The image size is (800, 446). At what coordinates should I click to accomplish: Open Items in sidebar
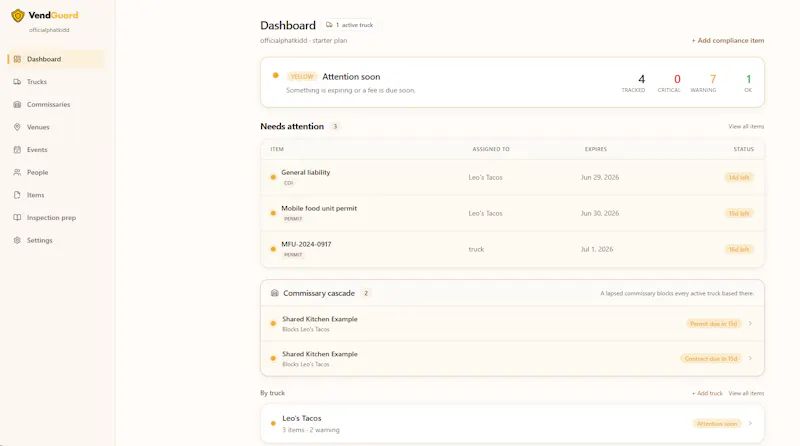pos(56,195)
